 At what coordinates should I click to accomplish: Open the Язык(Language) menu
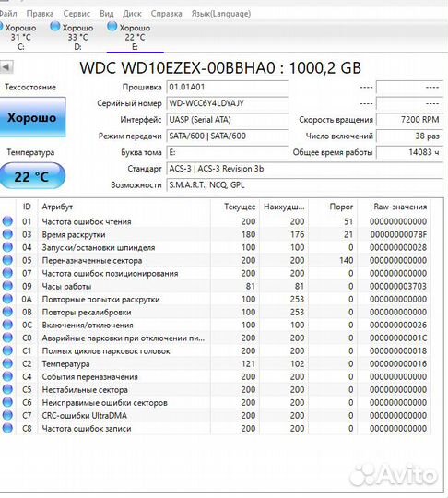(221, 14)
